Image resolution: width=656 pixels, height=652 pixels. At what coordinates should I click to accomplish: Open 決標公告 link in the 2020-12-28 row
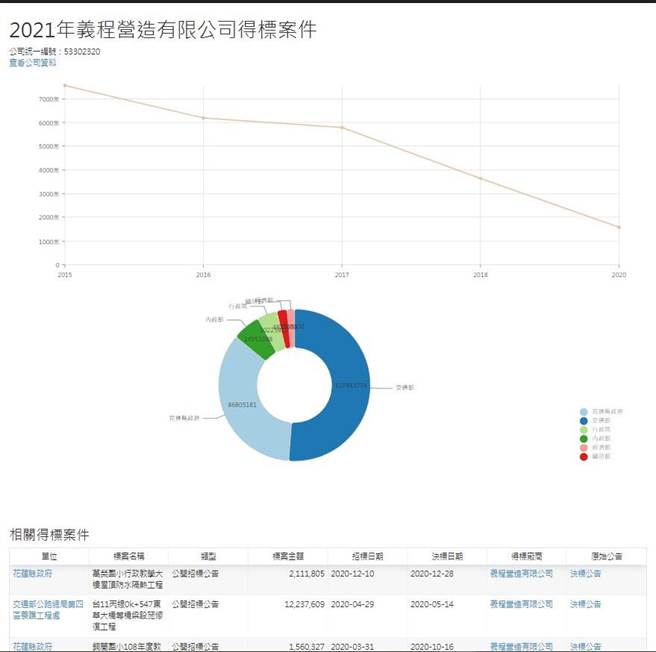[585, 573]
